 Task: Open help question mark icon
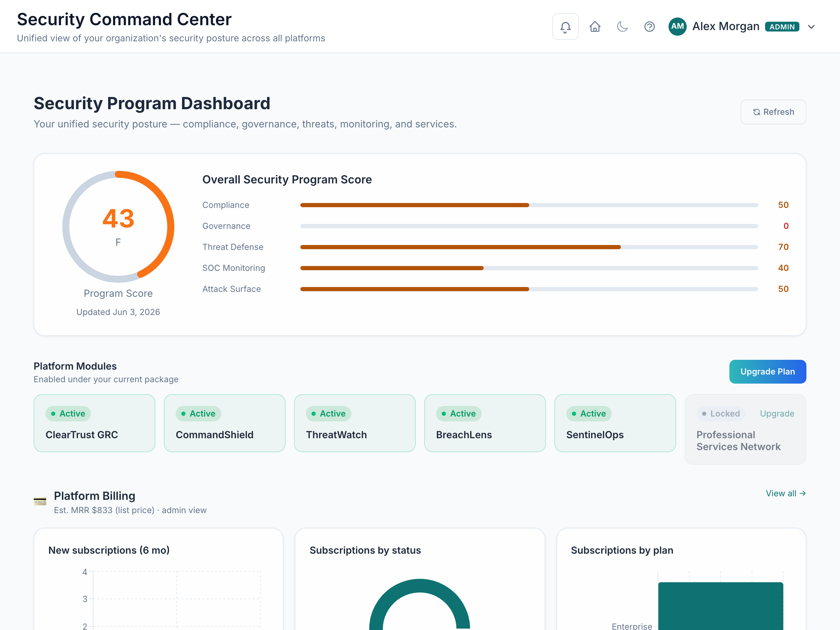click(649, 27)
